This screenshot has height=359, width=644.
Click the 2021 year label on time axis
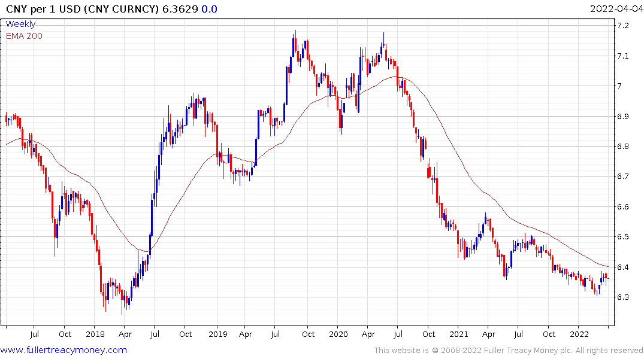[459, 334]
